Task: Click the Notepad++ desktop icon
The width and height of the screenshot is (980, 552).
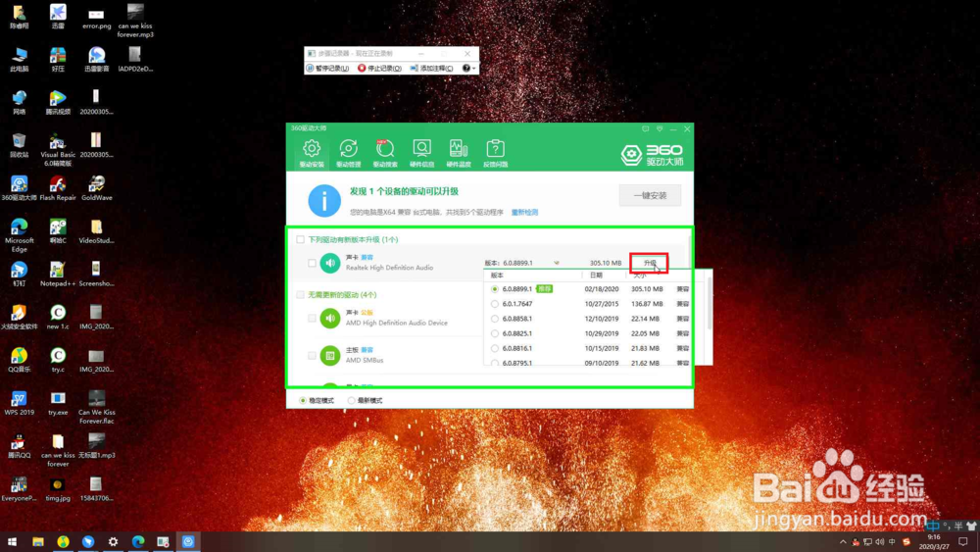Action: pyautogui.click(x=58, y=275)
